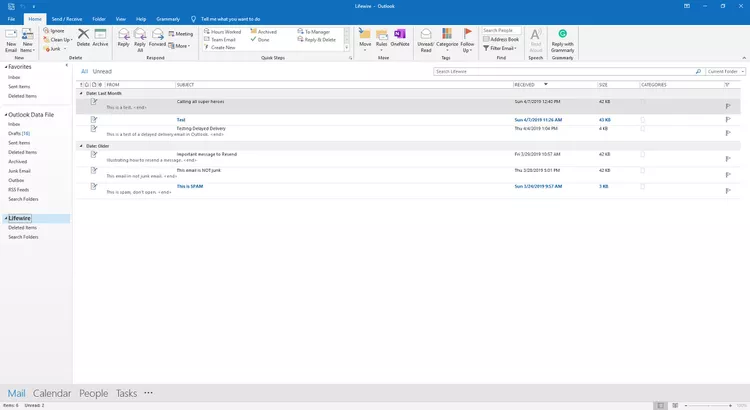Screen dimensions: 750x410
Task: Open the Grammarly tab
Action: [x=168, y=19]
